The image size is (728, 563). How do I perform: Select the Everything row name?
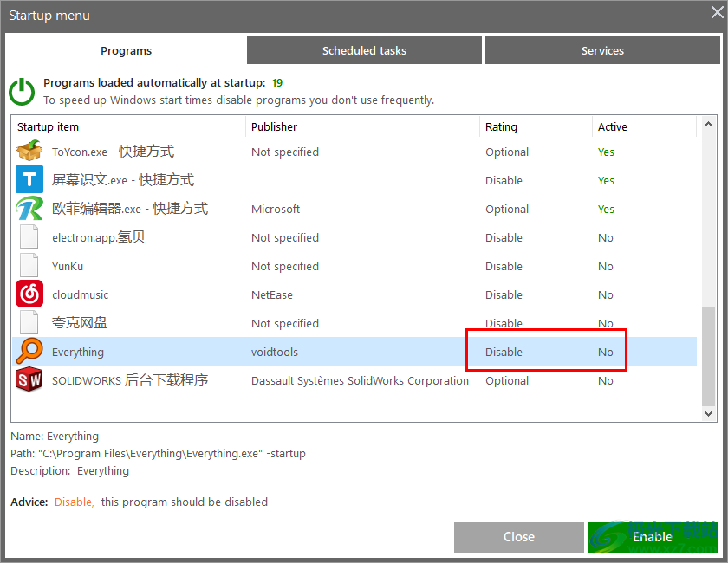77,352
